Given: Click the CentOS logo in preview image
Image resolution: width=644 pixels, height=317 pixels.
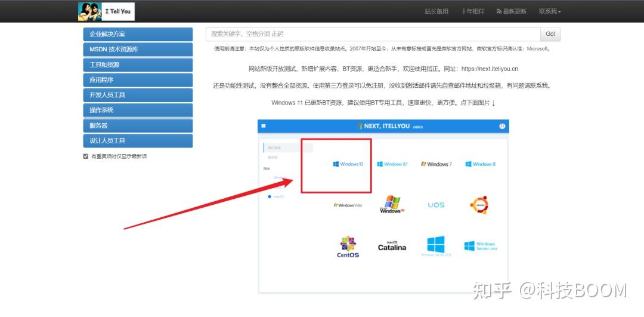Looking at the screenshot, I should click(x=348, y=247).
